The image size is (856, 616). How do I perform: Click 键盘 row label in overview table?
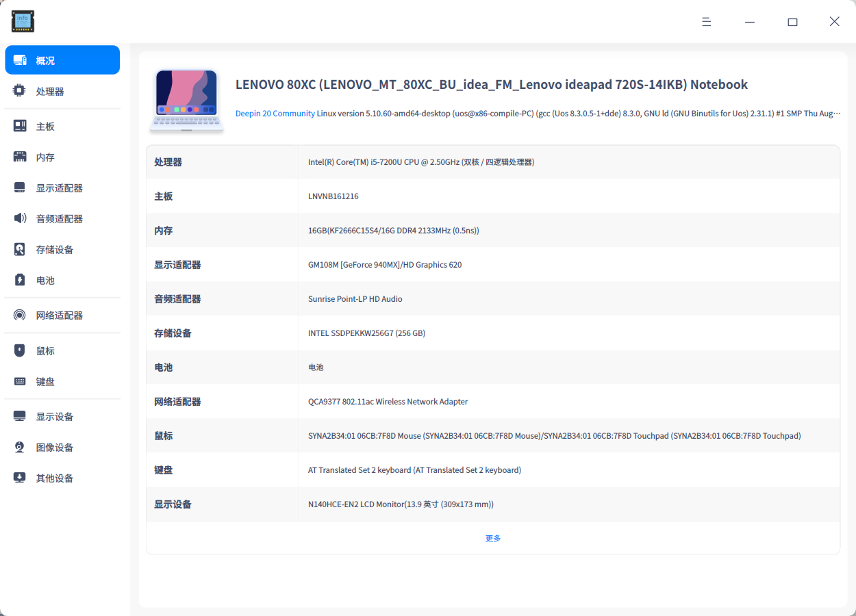click(x=163, y=470)
